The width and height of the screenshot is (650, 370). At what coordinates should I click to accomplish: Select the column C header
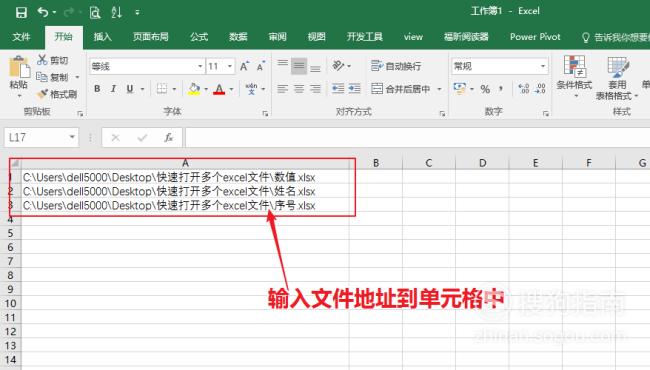click(429, 163)
